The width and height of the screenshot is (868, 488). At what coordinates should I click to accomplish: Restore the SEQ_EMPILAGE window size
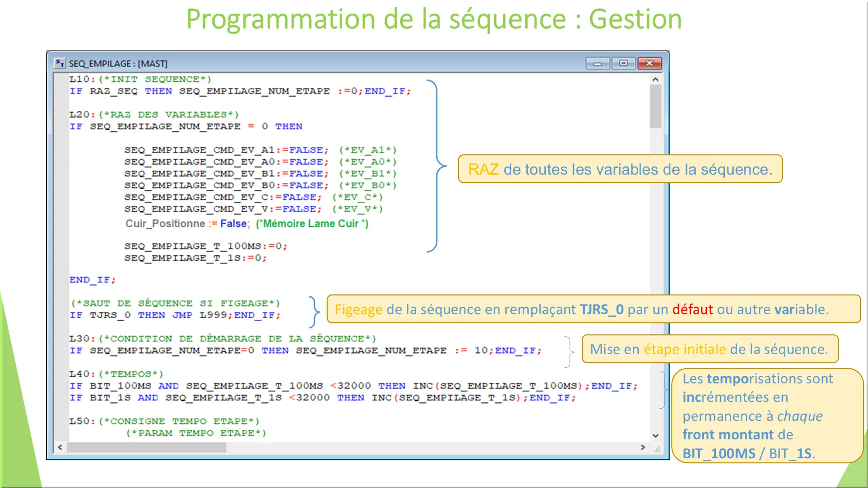[624, 63]
